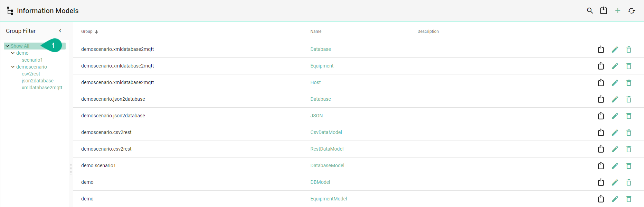Click the header import/export models icon
Viewport: 644px width, 207px height.
pyautogui.click(x=604, y=11)
